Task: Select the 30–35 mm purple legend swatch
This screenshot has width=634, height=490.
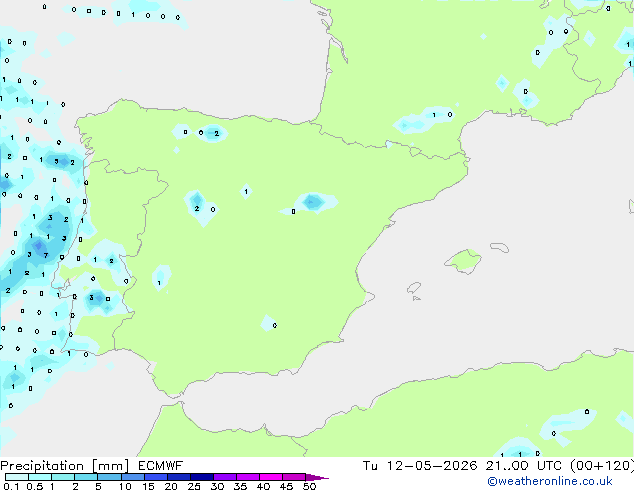Action: [224, 477]
